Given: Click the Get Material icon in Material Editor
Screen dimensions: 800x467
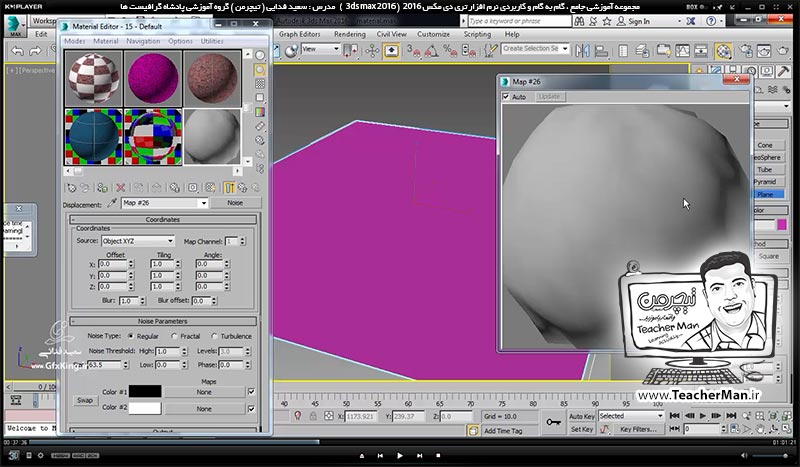Looking at the screenshot, I should (x=71, y=188).
